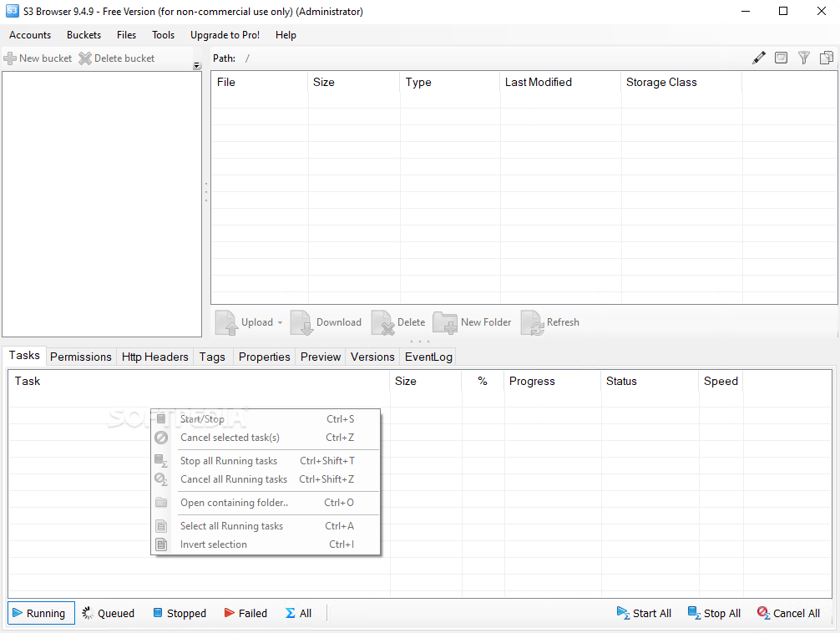The width and height of the screenshot is (840, 633).
Task: Choose Open containing folder.. entry
Action: click(266, 503)
